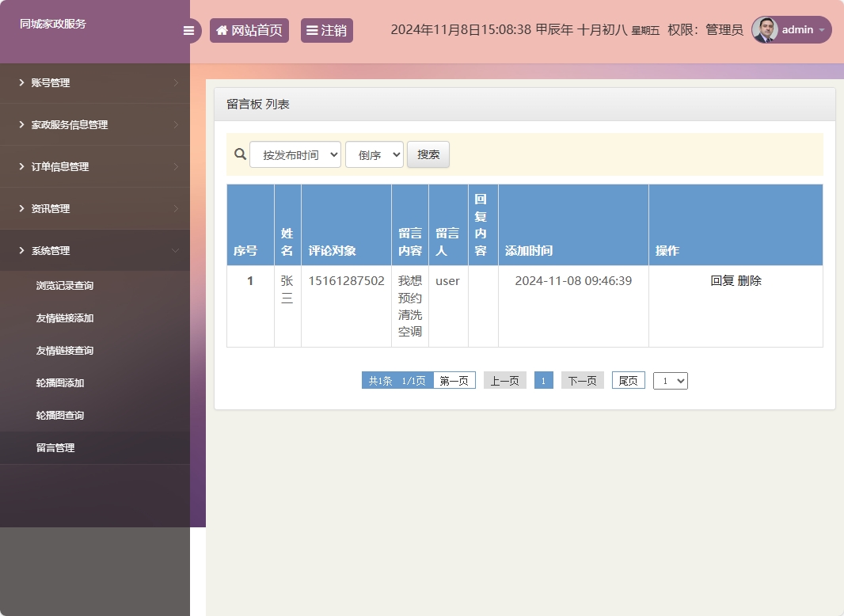Screen dimensions: 844x616
Task: Click the admin profile avatar
Action: (765, 30)
